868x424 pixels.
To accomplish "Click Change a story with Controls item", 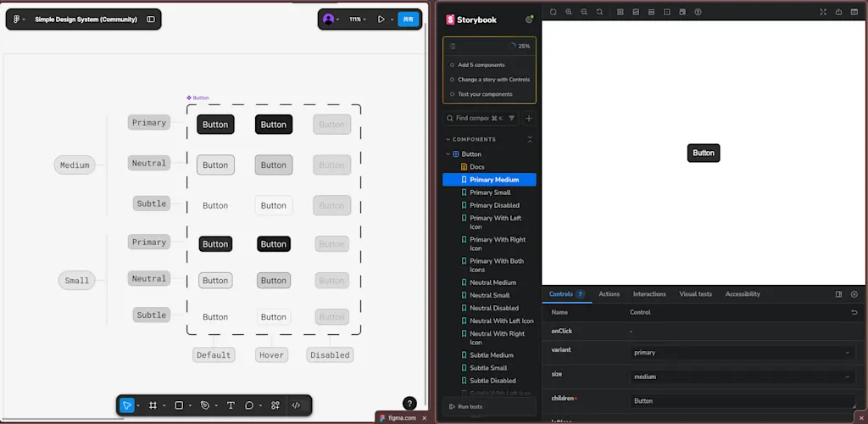I will click(x=493, y=79).
